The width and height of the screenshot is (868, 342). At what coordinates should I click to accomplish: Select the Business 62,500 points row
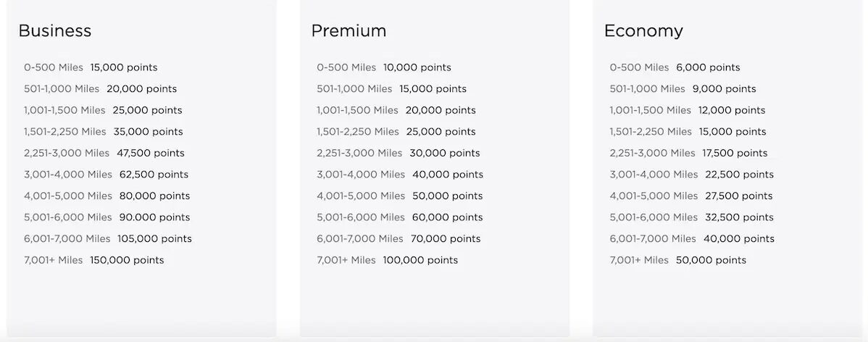tap(106, 175)
